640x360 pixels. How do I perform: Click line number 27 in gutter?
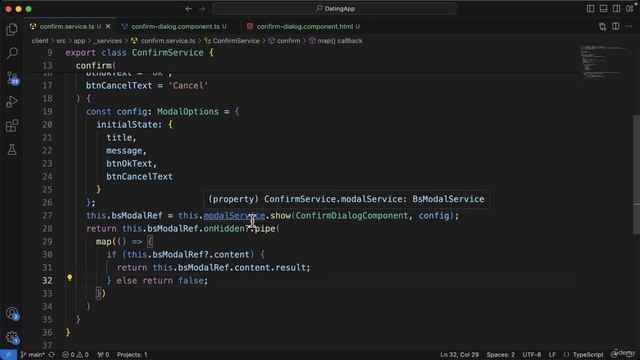[x=47, y=216]
